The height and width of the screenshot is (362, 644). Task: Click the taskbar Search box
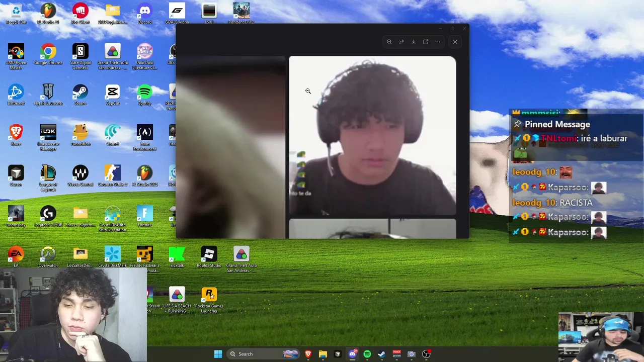click(264, 354)
